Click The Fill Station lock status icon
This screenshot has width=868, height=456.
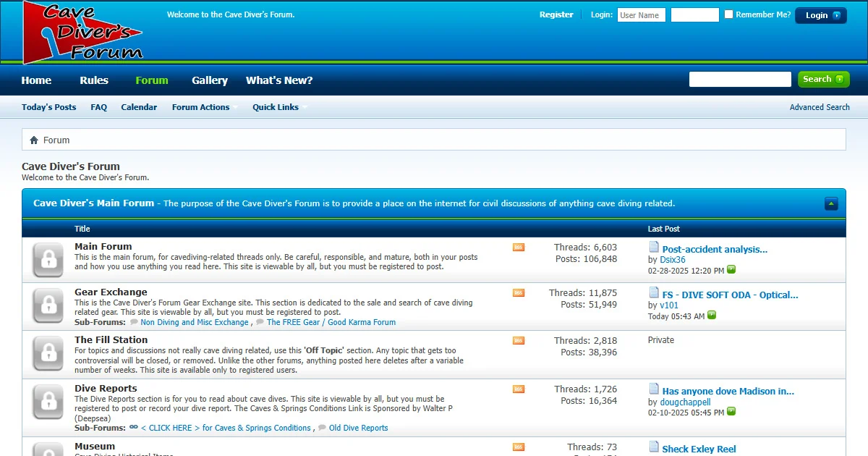pos(48,355)
